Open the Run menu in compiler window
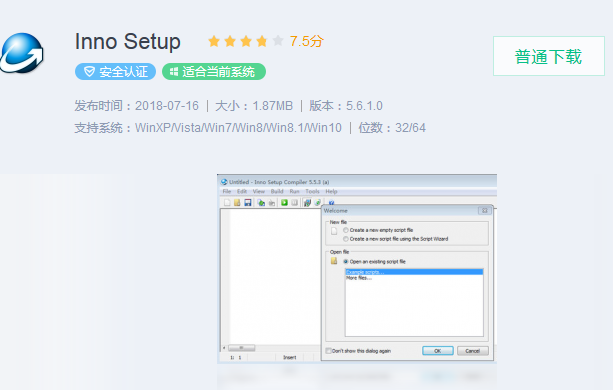613x390 pixels. (294, 191)
